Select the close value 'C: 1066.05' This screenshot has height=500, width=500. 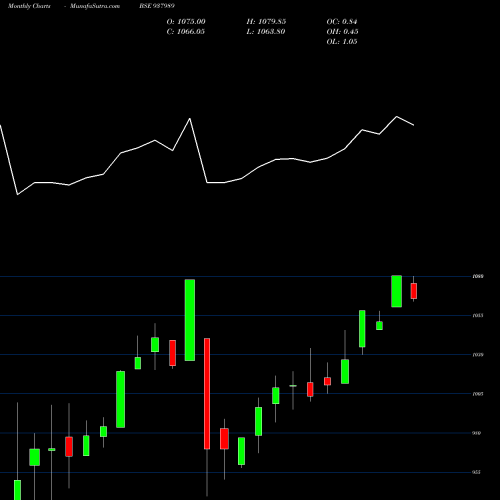(x=185, y=32)
